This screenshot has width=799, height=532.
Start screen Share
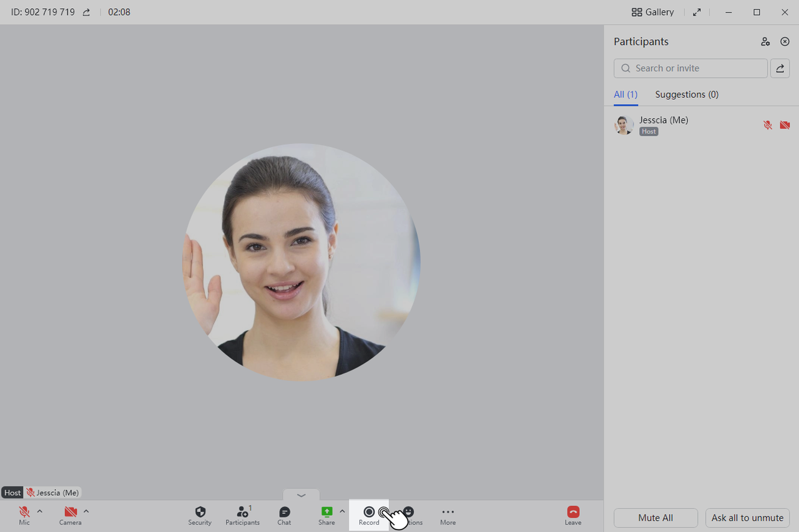coord(326,515)
